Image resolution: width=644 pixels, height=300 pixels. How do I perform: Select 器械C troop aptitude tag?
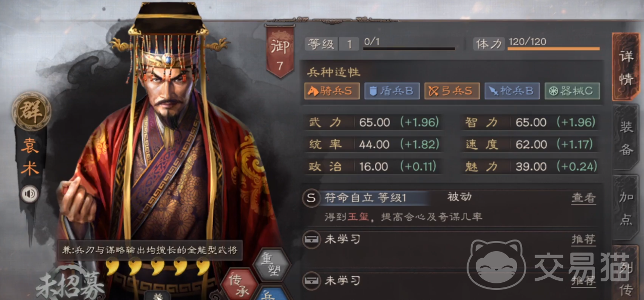[572, 91]
